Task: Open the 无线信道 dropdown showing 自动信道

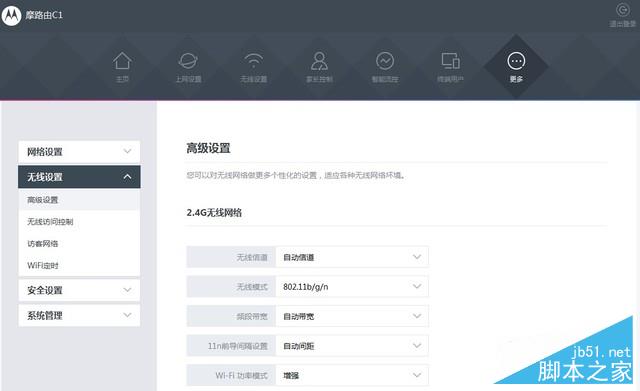Action: click(x=352, y=257)
